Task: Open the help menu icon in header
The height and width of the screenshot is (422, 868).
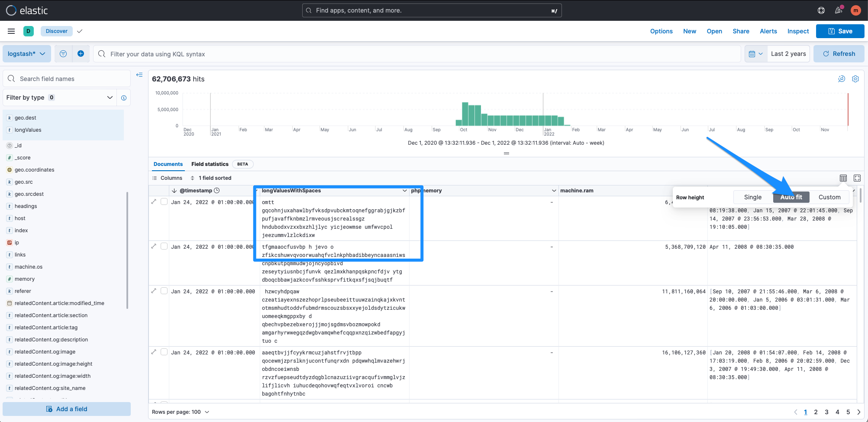Action: pos(821,10)
